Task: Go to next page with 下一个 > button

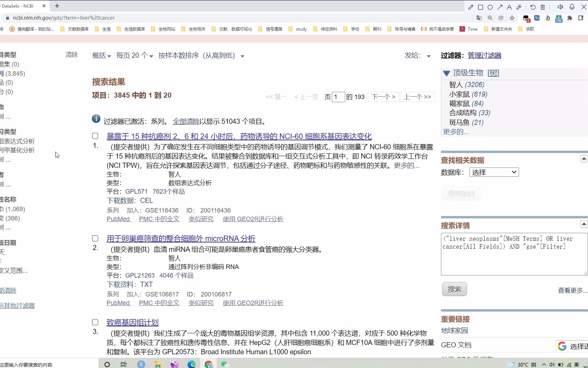Action: click(384, 97)
